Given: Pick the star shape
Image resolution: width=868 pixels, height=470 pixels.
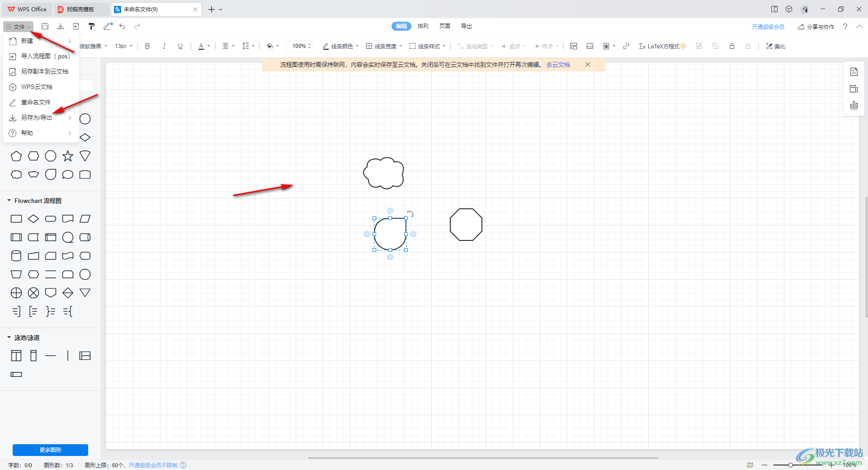Looking at the screenshot, I should [68, 156].
